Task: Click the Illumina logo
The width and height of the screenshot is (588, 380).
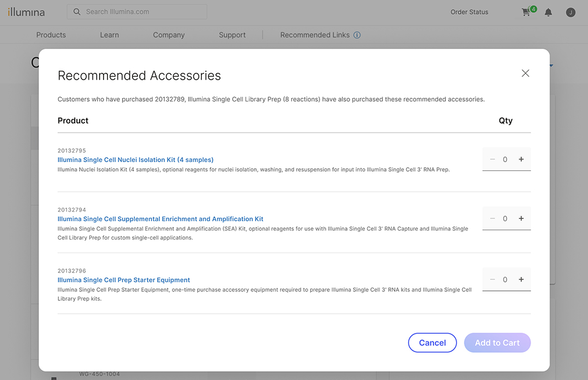Action: coord(26,12)
